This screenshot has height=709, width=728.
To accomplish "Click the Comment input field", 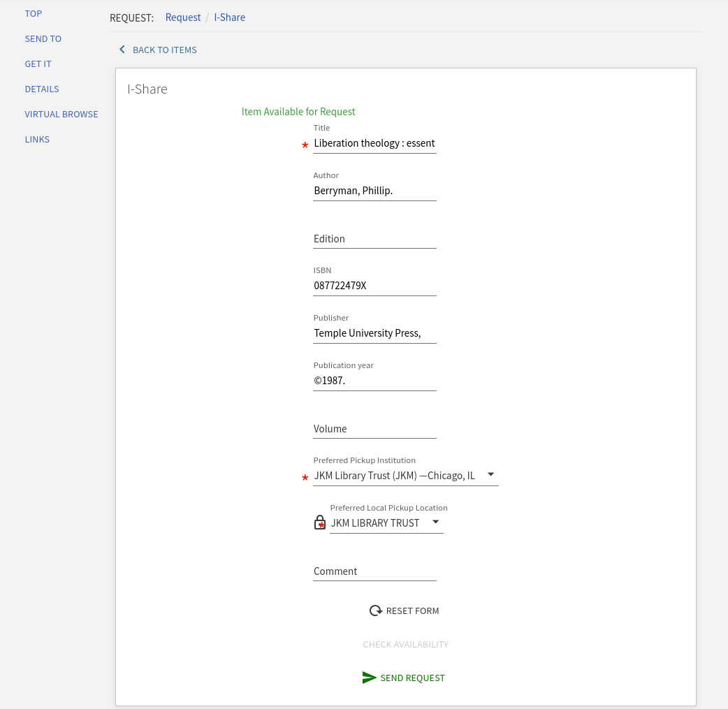I will [374, 571].
